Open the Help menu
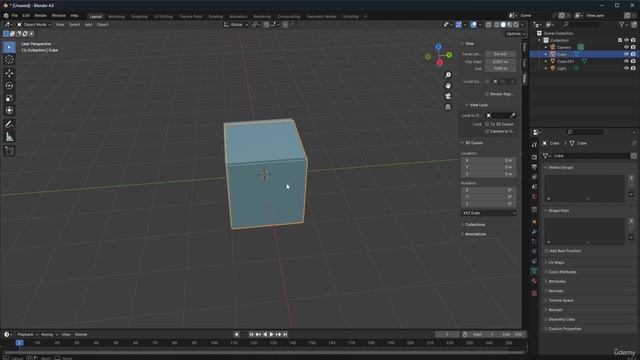 click(74, 16)
